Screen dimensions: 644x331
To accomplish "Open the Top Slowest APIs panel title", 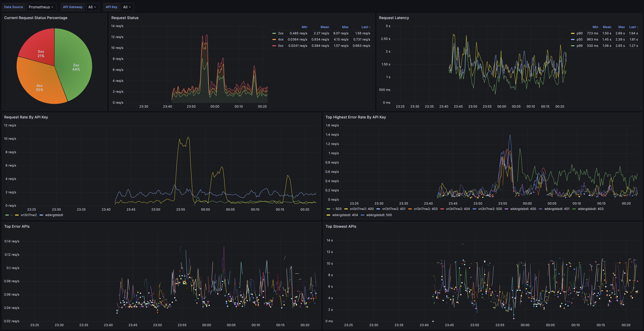I will 341,227.
